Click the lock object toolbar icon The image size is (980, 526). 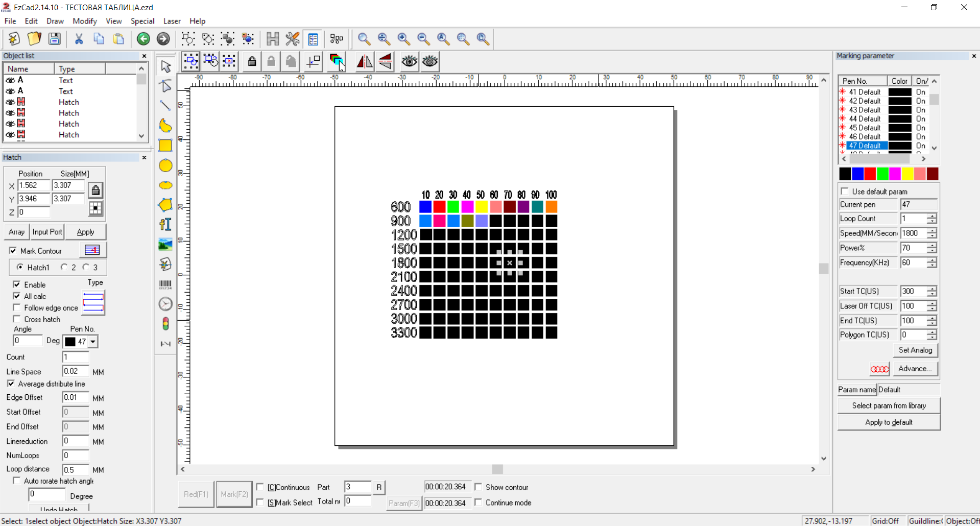point(252,62)
